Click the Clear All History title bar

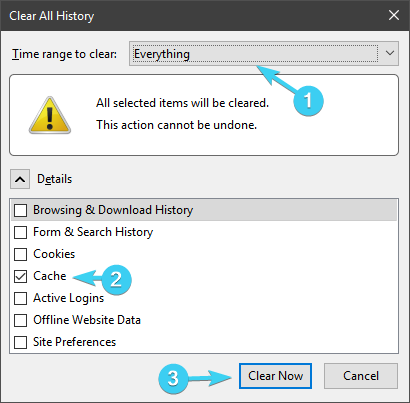193,16
